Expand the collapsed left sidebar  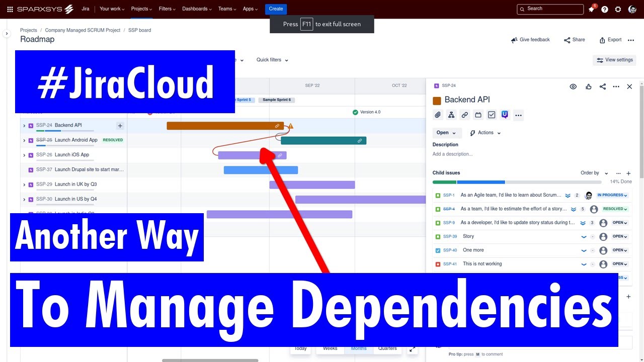(7, 34)
